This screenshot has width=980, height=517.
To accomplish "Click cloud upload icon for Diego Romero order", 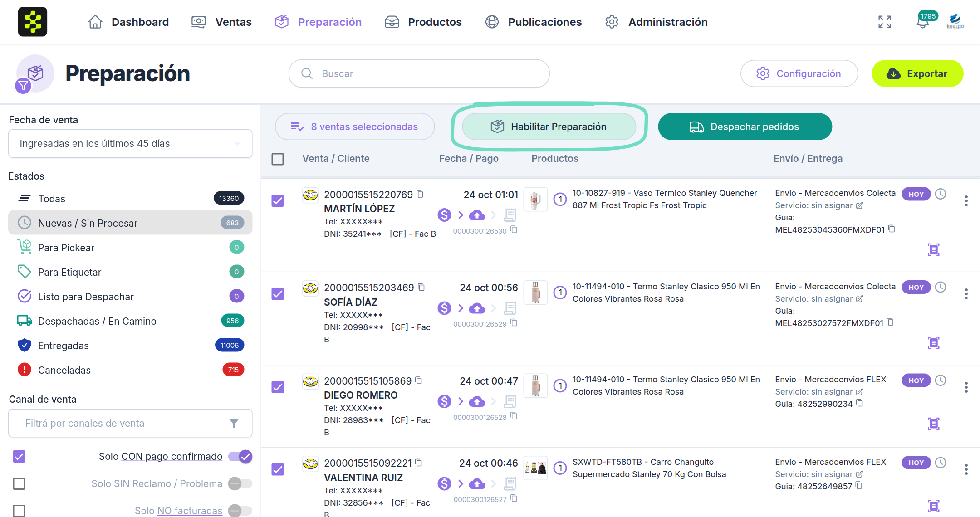I will pyautogui.click(x=477, y=401).
